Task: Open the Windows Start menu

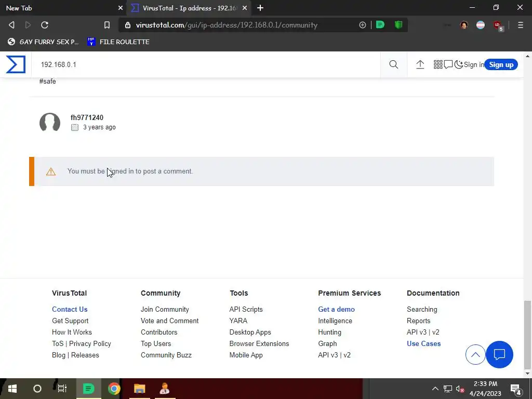Action: coord(12,389)
